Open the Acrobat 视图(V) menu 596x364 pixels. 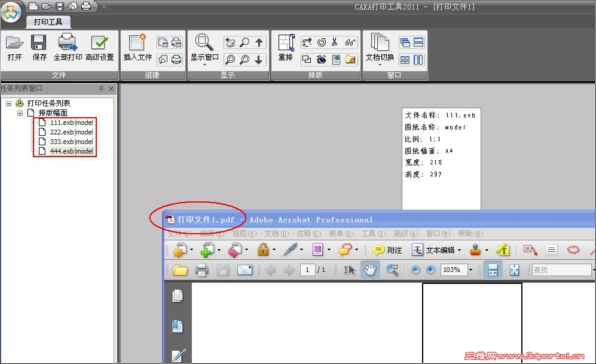[x=244, y=233]
